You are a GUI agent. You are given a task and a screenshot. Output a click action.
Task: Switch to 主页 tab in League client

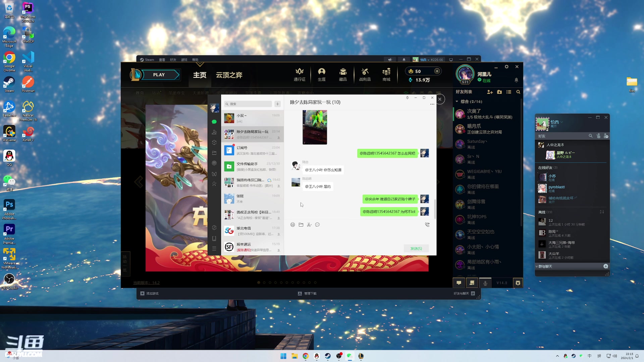pos(200,75)
